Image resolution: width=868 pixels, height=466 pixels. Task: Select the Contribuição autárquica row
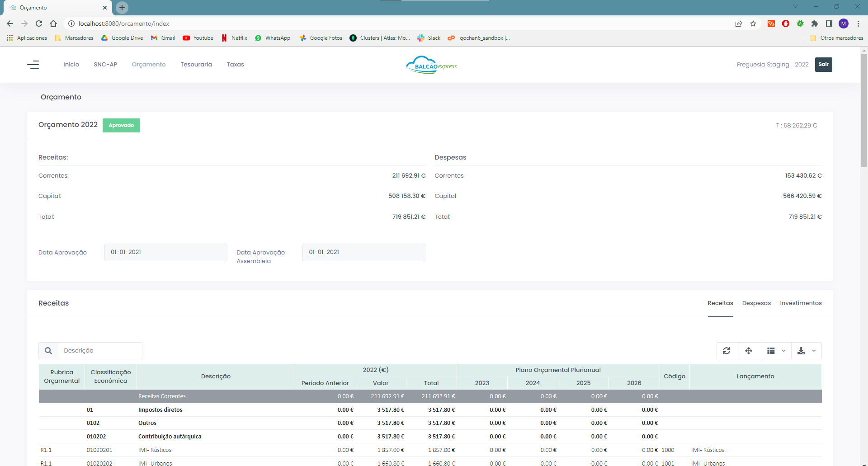[430, 437]
